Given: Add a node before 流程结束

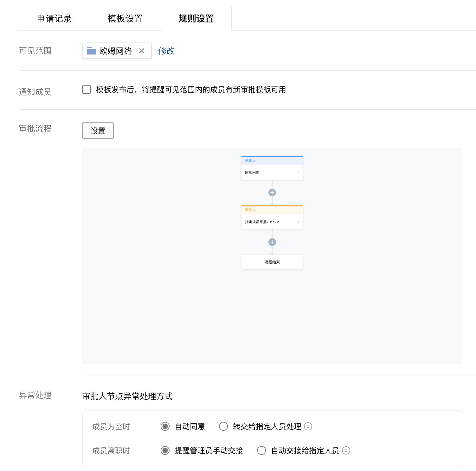Looking at the screenshot, I should pos(272,242).
